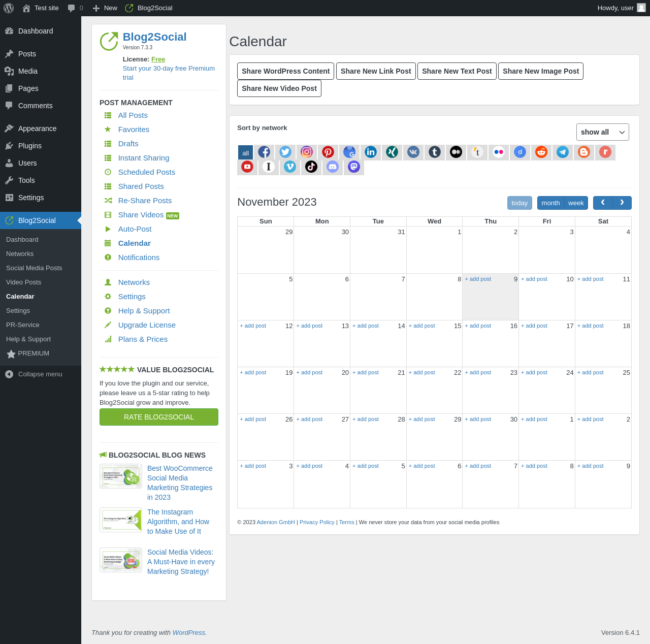
Task: Open Auto-Post in Post Management
Action: (135, 229)
